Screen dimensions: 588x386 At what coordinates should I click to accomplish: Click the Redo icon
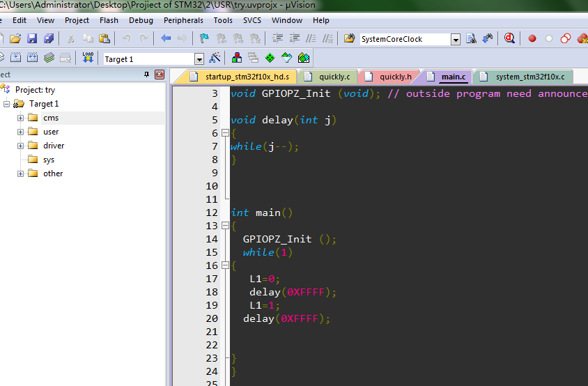click(x=144, y=38)
